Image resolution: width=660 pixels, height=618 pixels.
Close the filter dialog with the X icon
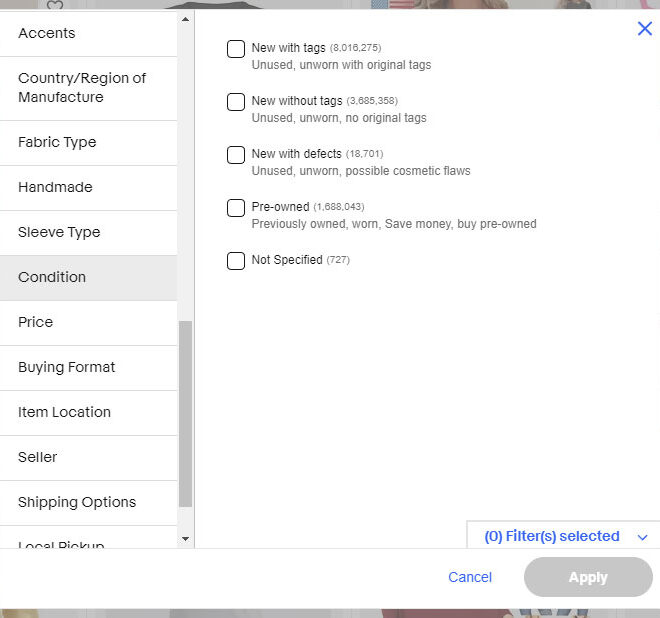[x=645, y=29]
